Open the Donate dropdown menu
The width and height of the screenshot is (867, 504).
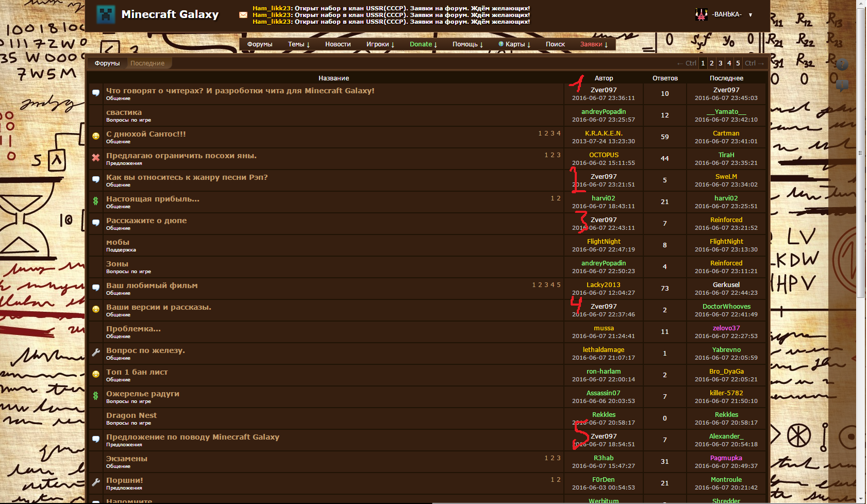click(424, 44)
